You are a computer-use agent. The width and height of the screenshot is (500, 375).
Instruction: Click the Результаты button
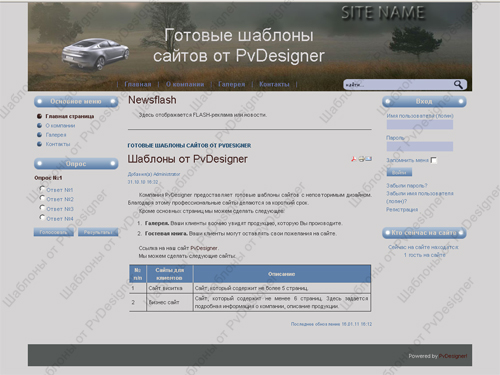98,232
